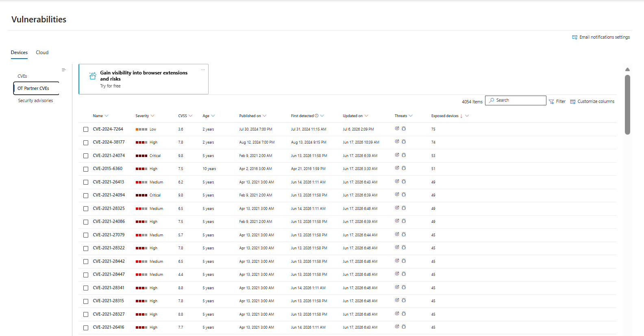The height and width of the screenshot is (336, 644).
Task: Check the CVE-2021-24086 row checkbox
Action: (x=86, y=222)
